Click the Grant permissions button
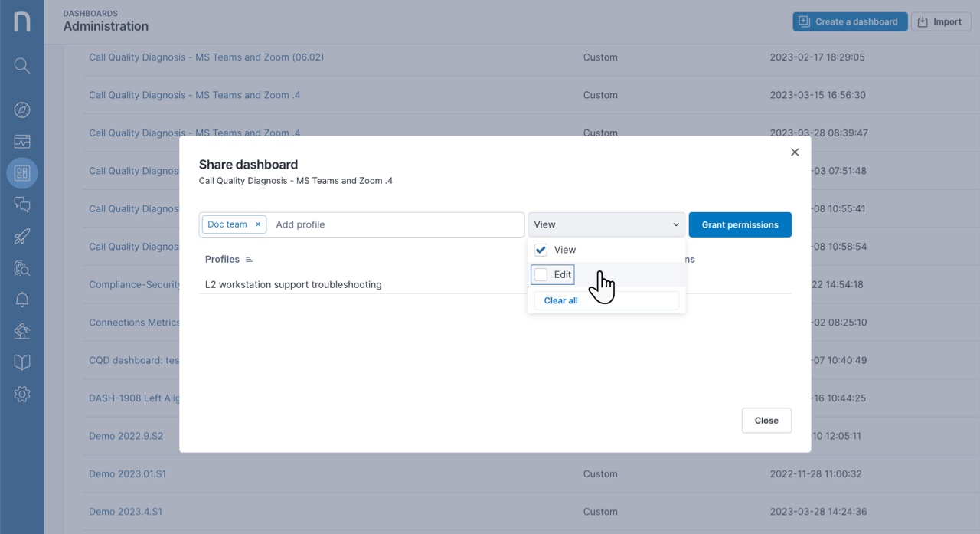 (x=740, y=224)
